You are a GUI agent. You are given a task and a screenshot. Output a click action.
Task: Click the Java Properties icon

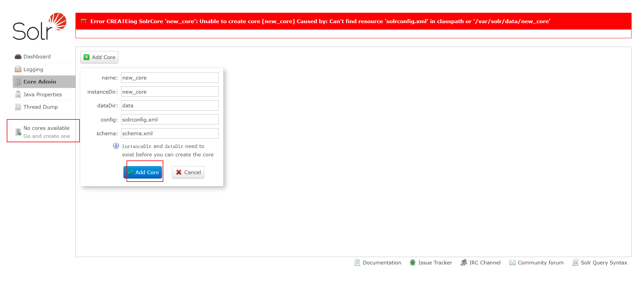coord(18,94)
